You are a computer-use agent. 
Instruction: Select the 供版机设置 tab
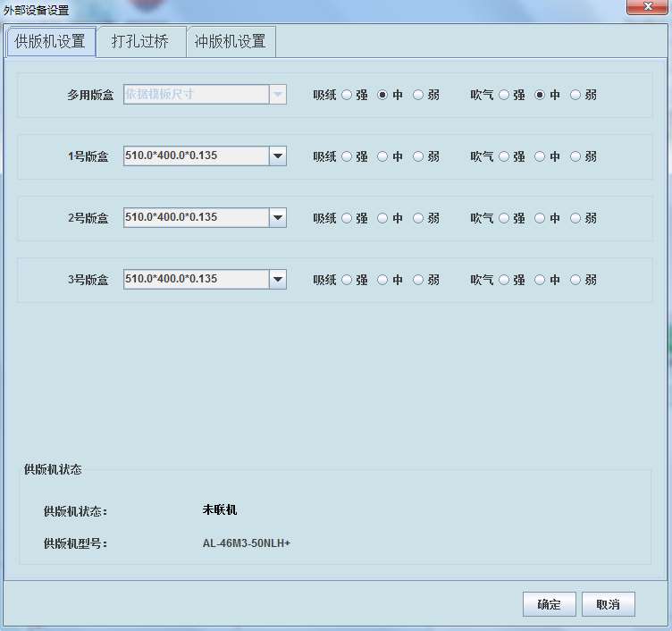pos(51,41)
